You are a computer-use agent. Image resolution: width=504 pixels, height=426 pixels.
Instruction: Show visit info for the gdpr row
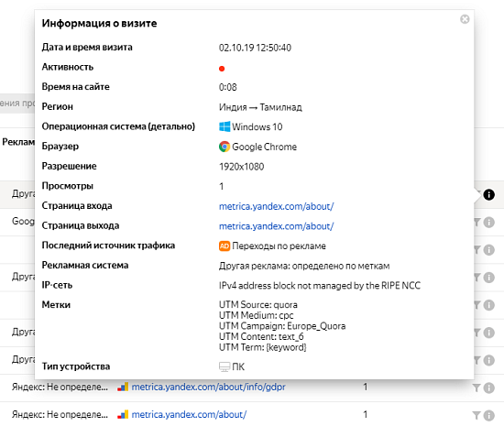click(489, 388)
